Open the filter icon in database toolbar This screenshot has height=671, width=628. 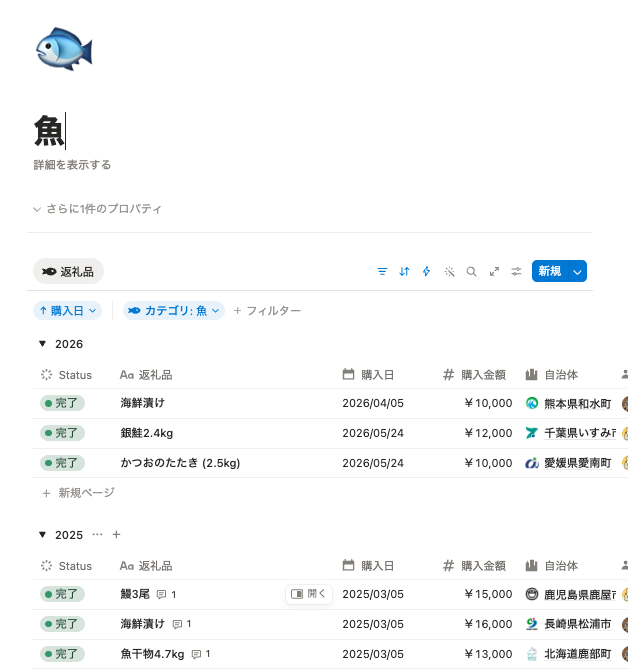382,271
